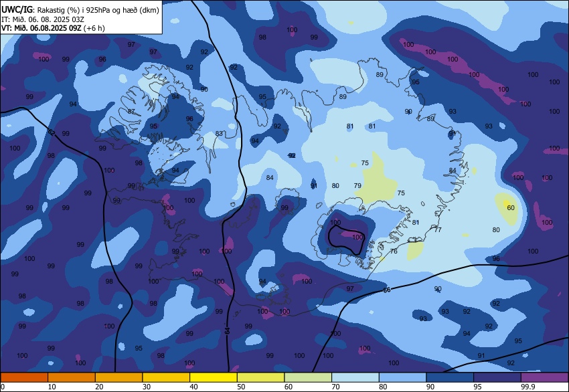
Task: Click the "UWC/IG" source label
Action: (x=17, y=10)
